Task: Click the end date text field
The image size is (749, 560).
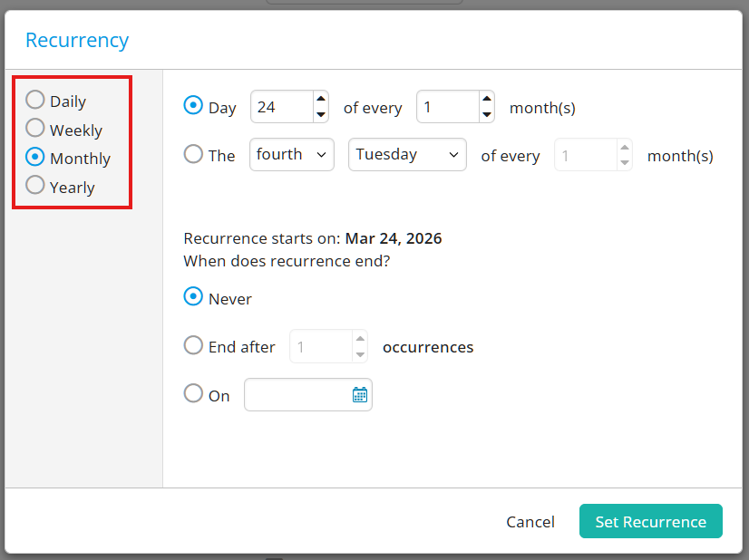Action: coord(297,395)
